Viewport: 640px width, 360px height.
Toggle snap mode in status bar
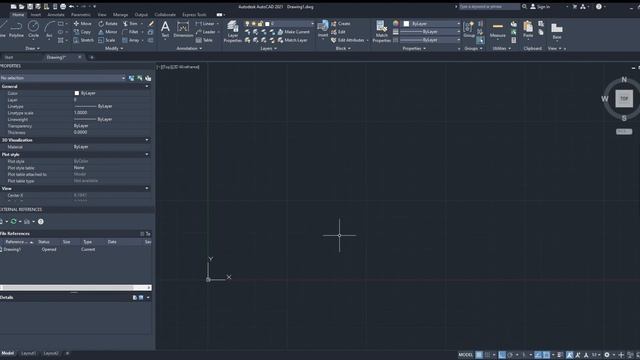coord(487,355)
